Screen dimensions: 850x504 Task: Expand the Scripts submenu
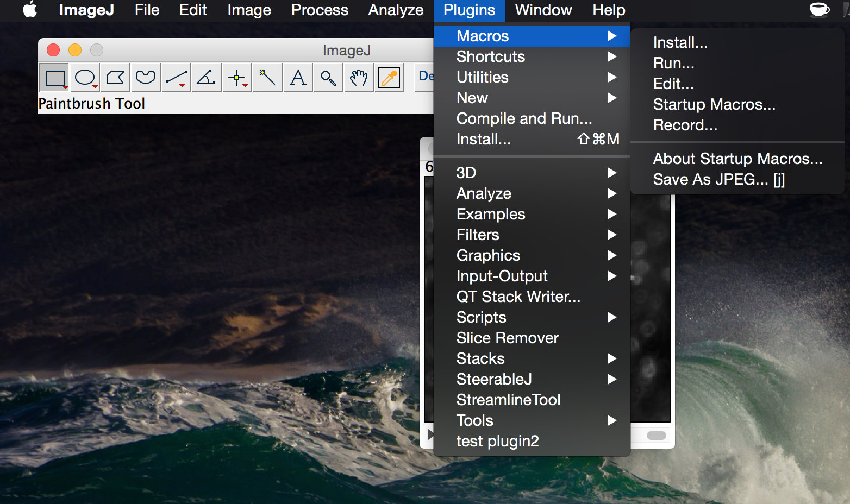532,317
